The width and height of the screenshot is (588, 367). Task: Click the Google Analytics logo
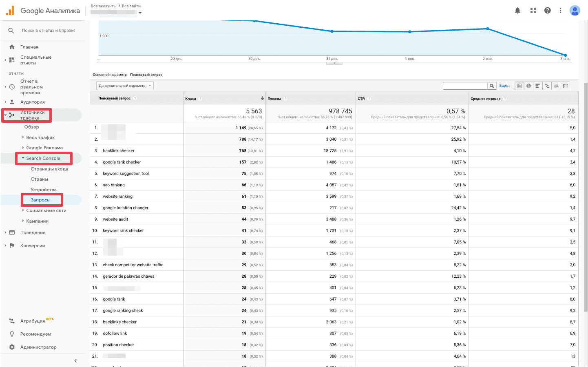[10, 11]
